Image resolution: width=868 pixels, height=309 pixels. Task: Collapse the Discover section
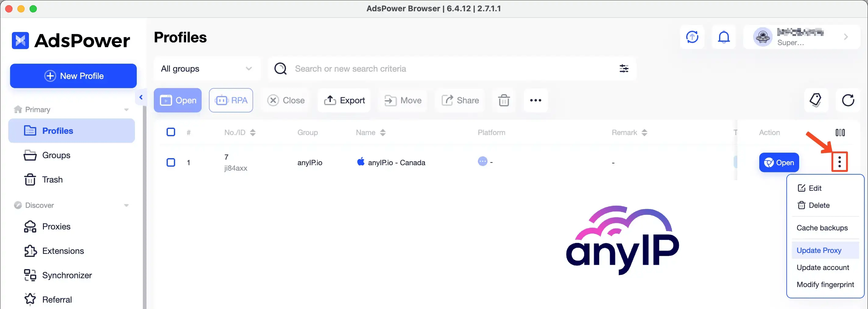coord(126,205)
